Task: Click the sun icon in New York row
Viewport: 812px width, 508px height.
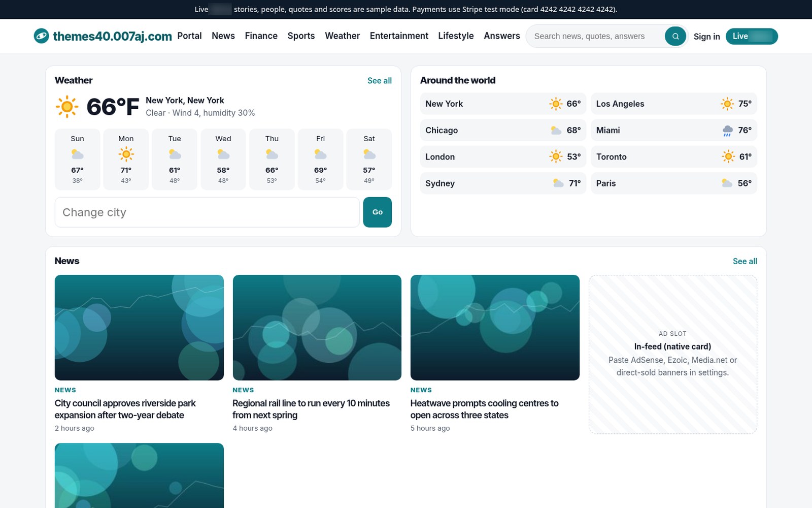Action: [556, 104]
